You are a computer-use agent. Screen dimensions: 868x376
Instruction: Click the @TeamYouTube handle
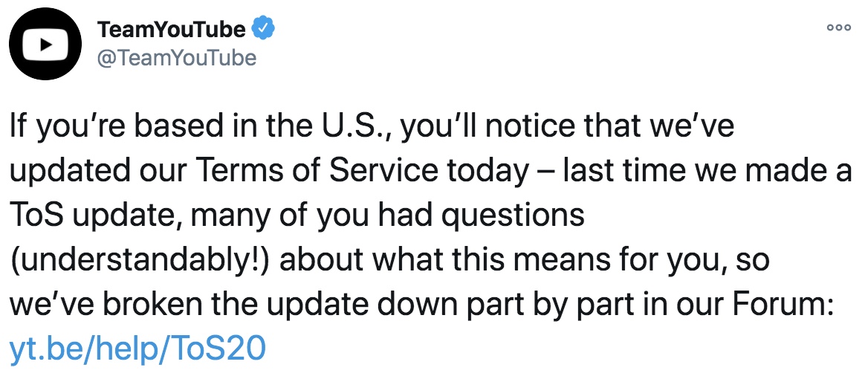click(177, 58)
